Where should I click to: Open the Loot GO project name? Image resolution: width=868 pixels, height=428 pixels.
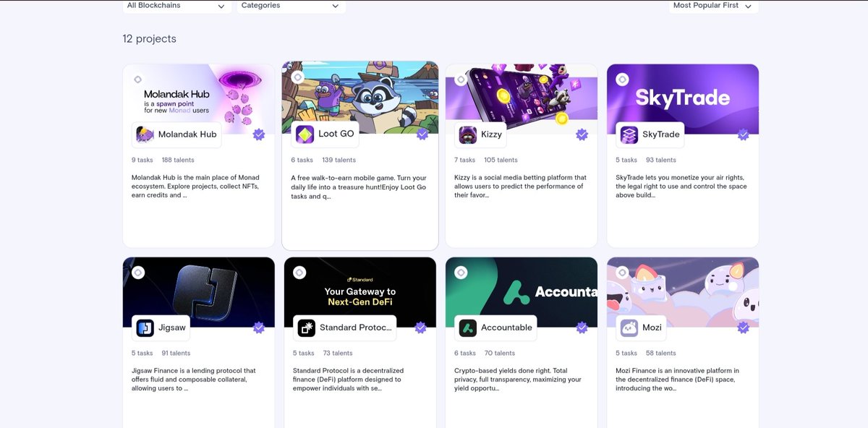[x=336, y=134]
